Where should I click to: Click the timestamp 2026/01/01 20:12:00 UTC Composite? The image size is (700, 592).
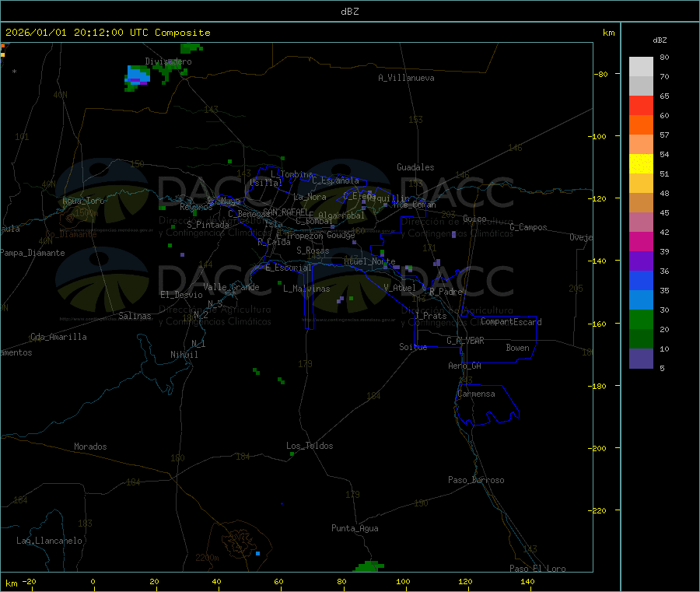click(107, 33)
